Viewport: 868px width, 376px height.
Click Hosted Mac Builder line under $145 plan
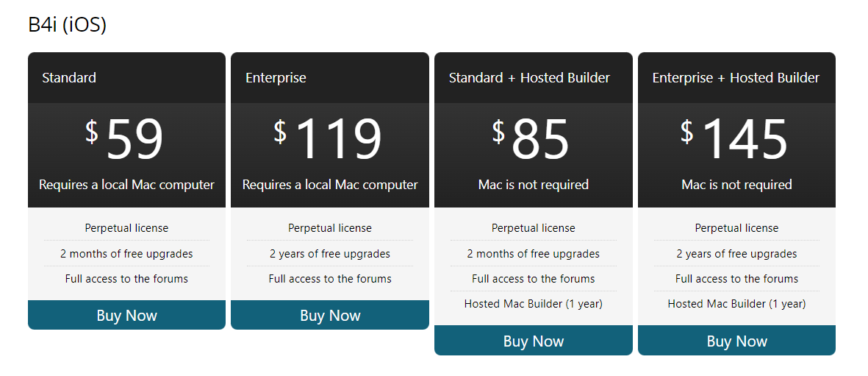click(736, 304)
